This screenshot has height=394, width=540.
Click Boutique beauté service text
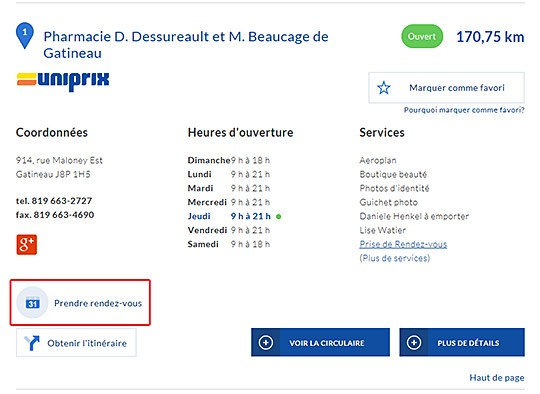pos(393,174)
